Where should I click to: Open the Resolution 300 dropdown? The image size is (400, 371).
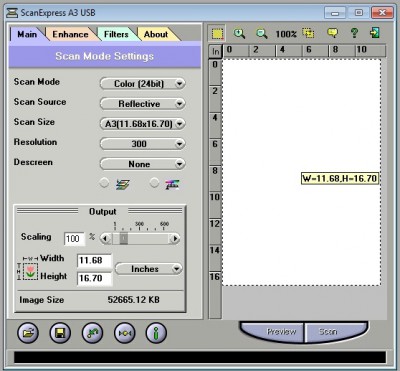[143, 144]
